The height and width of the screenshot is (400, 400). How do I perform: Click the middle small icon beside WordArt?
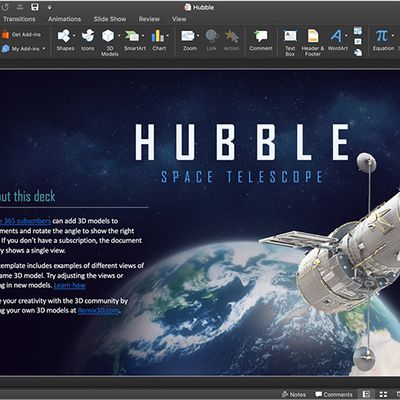coord(358,42)
